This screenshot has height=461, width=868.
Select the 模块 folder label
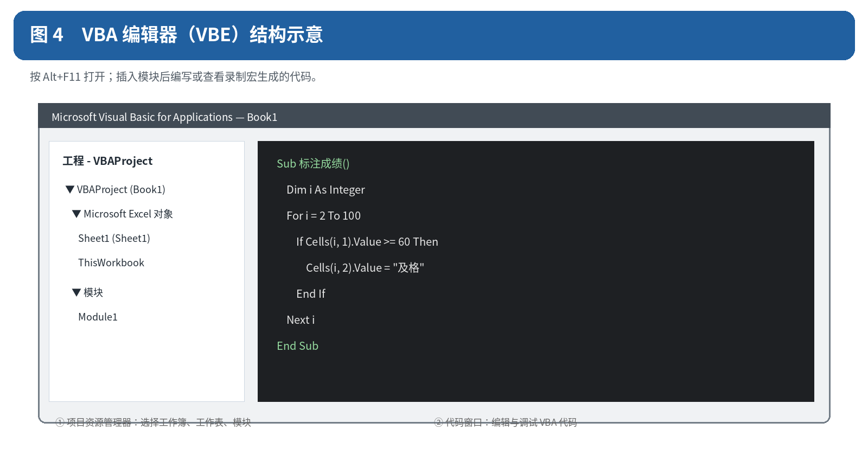tap(93, 292)
